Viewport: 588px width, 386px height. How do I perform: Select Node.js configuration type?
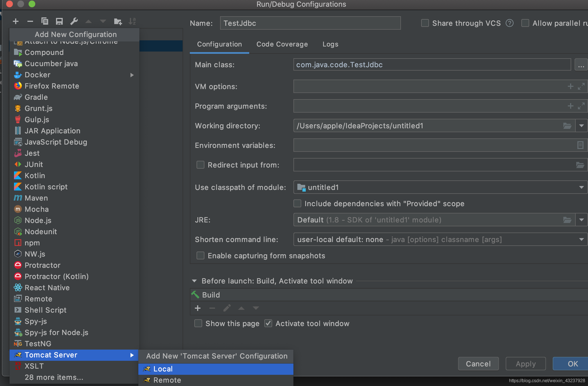pos(74,220)
